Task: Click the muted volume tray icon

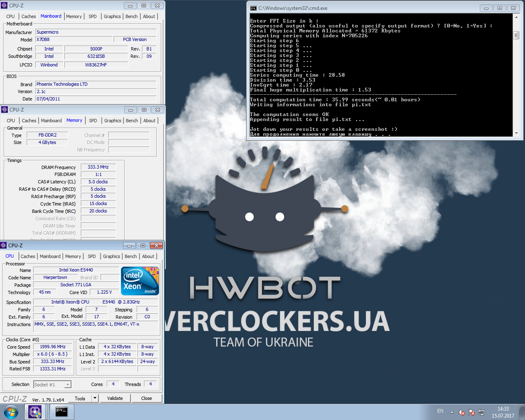Action: pyautogui.click(x=462, y=412)
